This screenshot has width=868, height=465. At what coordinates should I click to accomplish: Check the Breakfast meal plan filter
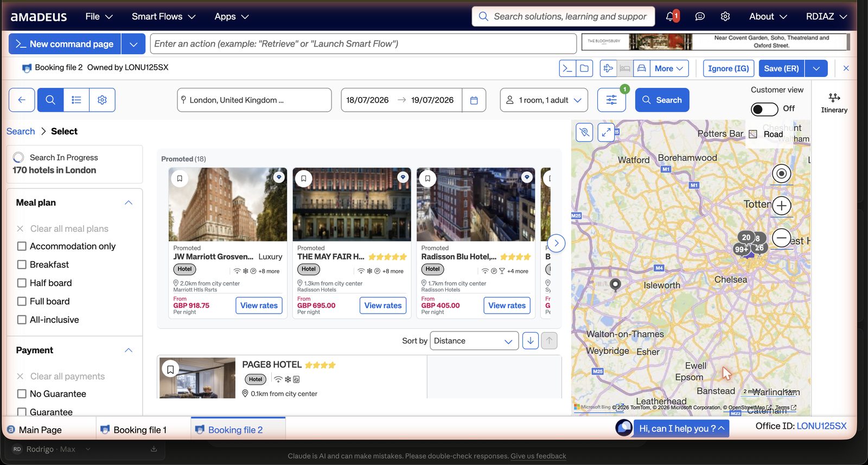(22, 265)
